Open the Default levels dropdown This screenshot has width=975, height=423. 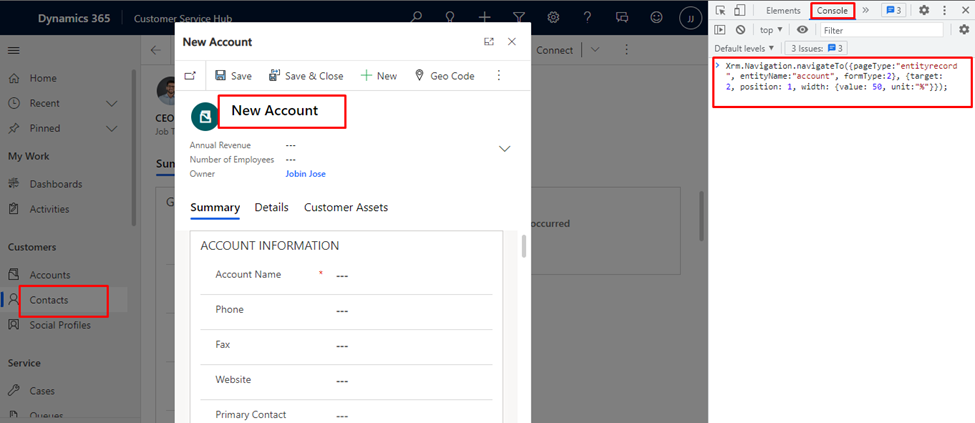744,48
